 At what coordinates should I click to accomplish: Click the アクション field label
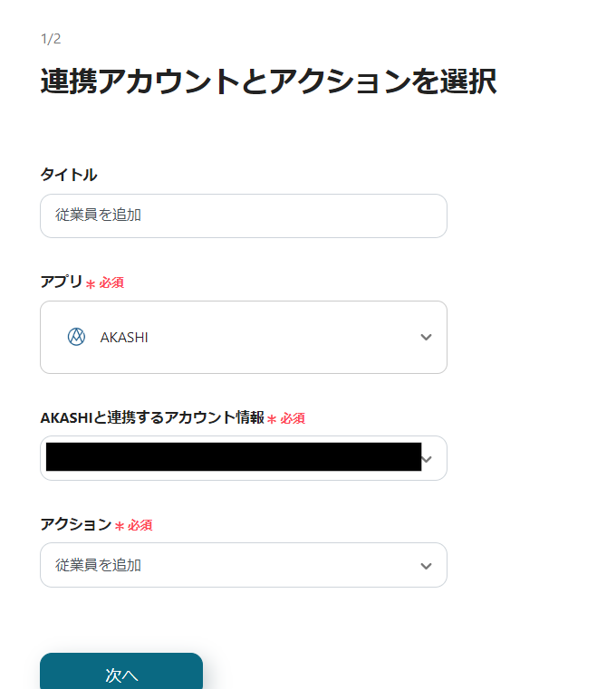coord(75,524)
